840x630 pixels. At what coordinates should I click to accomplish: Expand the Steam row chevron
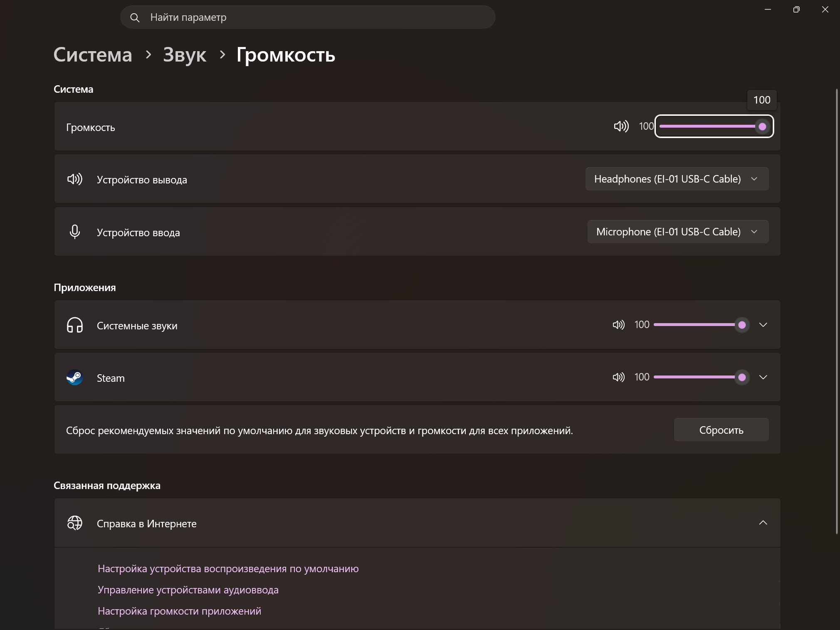[763, 377]
